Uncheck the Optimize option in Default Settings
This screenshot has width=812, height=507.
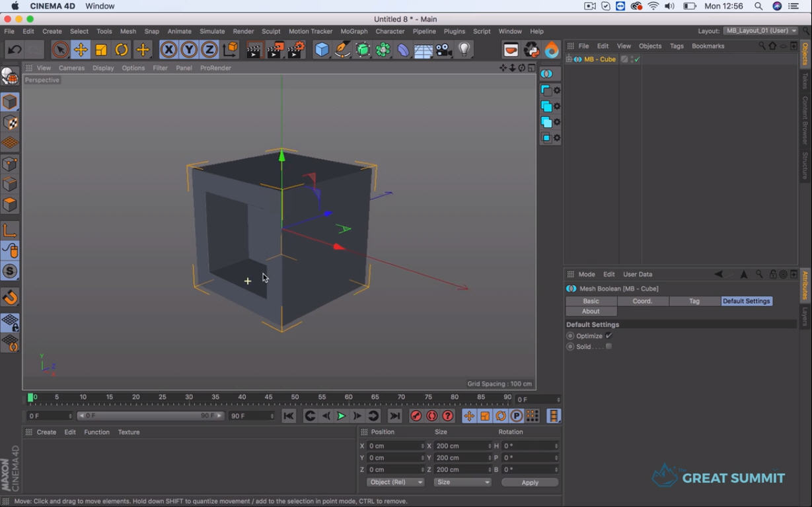pos(609,335)
